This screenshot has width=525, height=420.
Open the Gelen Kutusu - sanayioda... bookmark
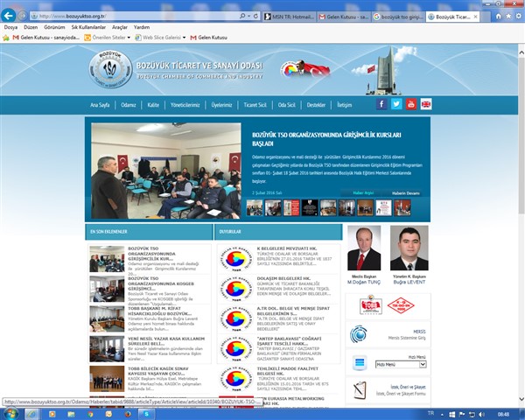click(x=45, y=38)
